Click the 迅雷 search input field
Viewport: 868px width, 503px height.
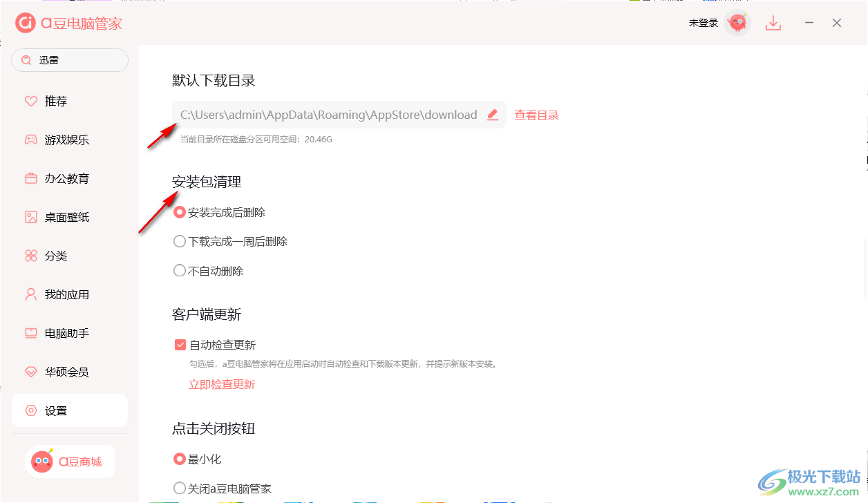tap(69, 60)
